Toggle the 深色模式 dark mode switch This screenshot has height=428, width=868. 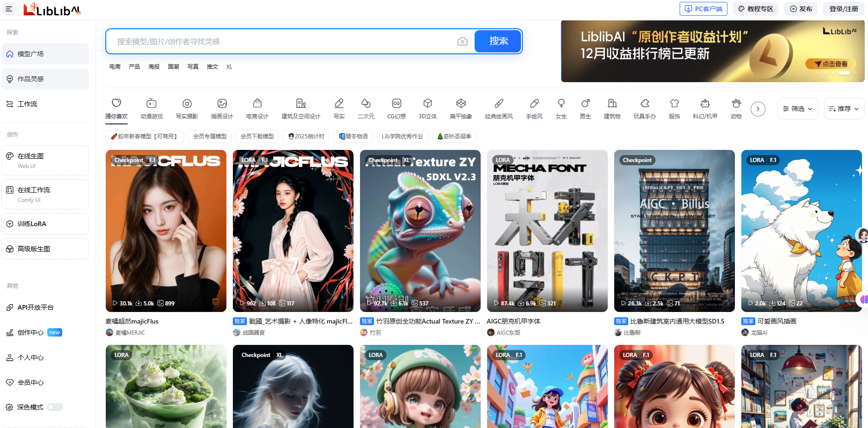[55, 407]
